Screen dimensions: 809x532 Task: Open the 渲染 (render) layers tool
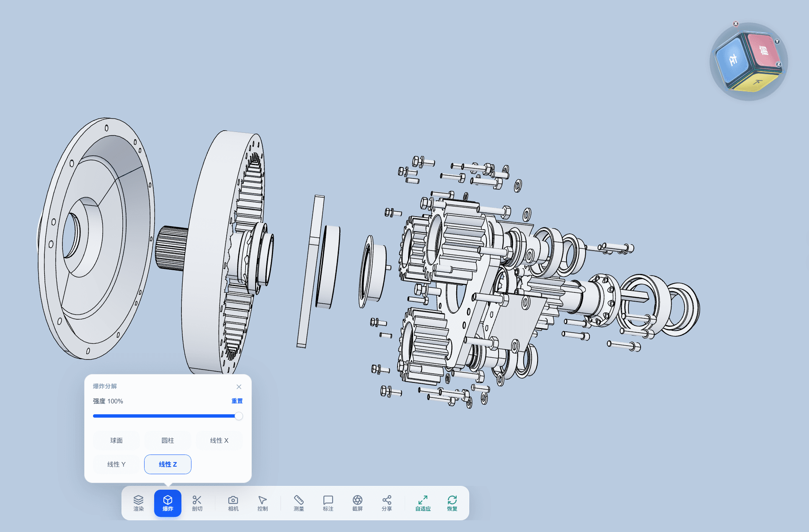pos(138,503)
